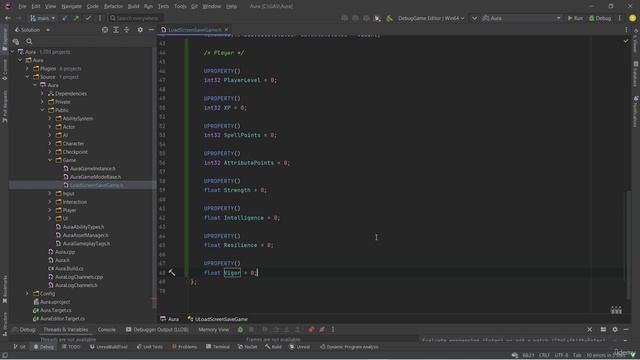Expand the AbilitySystem folder
The width and height of the screenshot is (640, 360).
(x=50, y=119)
